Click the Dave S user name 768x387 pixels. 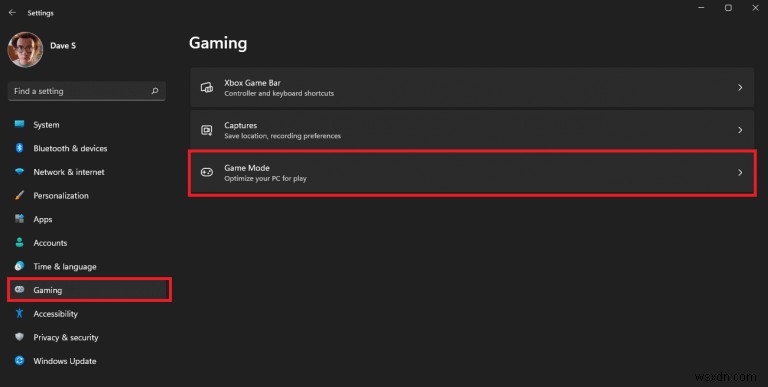[x=63, y=46]
